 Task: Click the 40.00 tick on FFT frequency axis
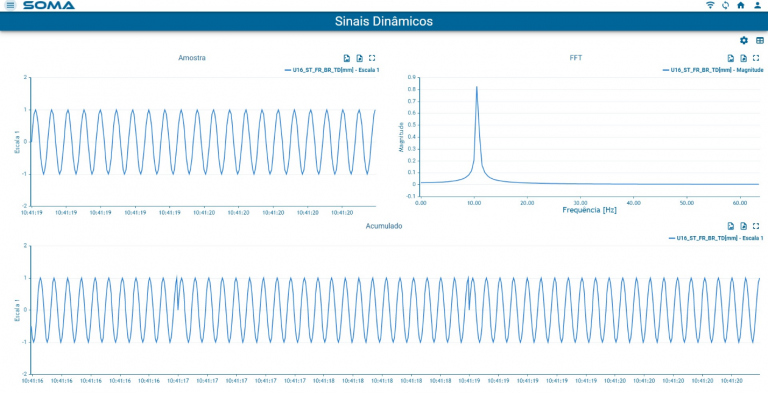point(634,202)
